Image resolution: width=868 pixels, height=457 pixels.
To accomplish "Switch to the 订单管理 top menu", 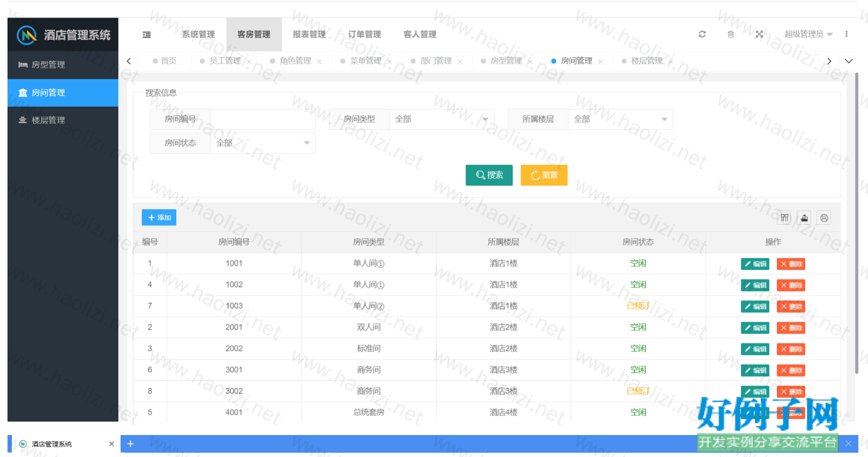I will click(364, 34).
